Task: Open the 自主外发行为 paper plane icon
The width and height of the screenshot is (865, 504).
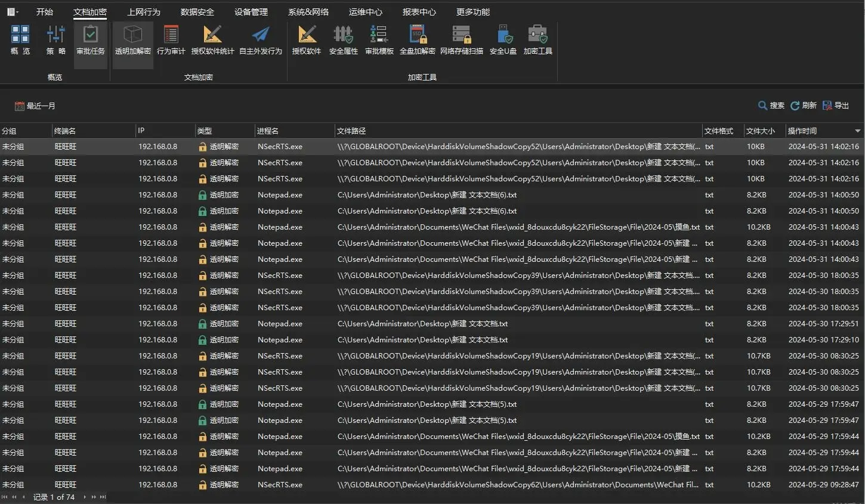Action: [x=261, y=35]
